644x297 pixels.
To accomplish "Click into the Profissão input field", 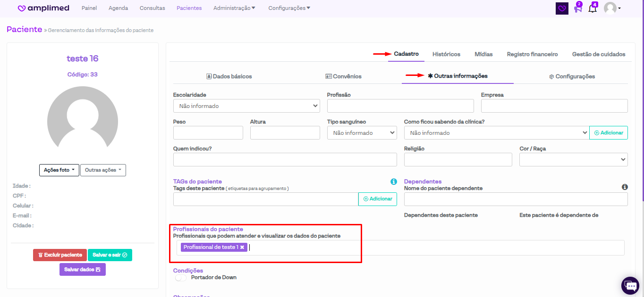I will coord(400,106).
